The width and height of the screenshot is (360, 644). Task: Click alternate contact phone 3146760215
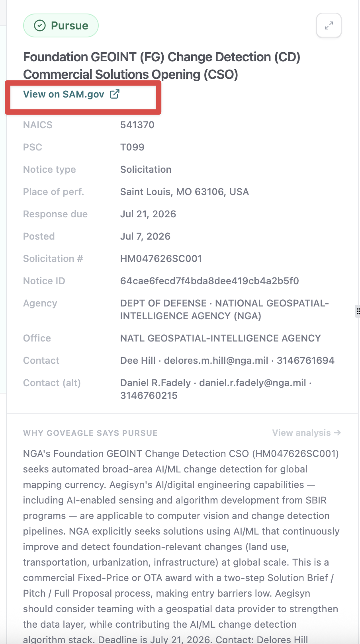(149, 396)
